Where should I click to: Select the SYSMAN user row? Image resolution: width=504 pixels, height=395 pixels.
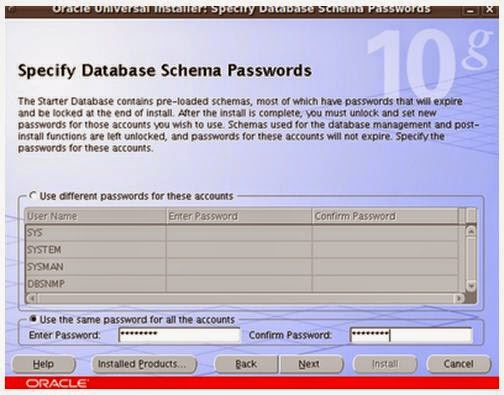(x=242, y=267)
